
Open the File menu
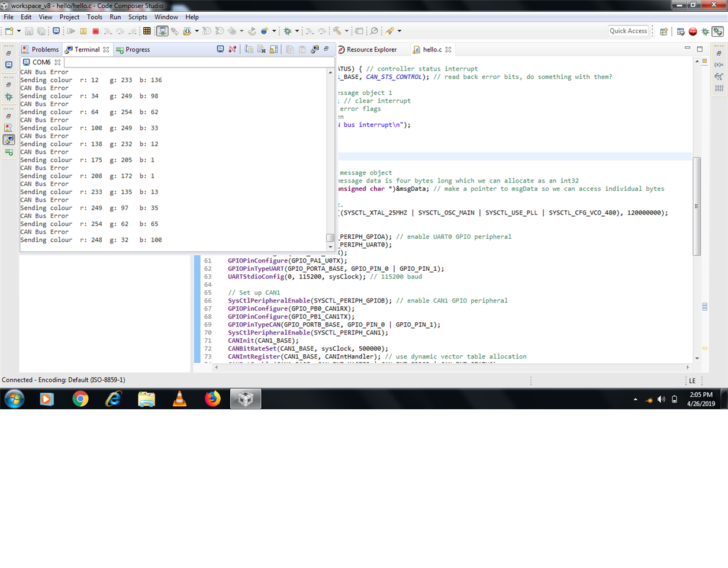pos(8,17)
